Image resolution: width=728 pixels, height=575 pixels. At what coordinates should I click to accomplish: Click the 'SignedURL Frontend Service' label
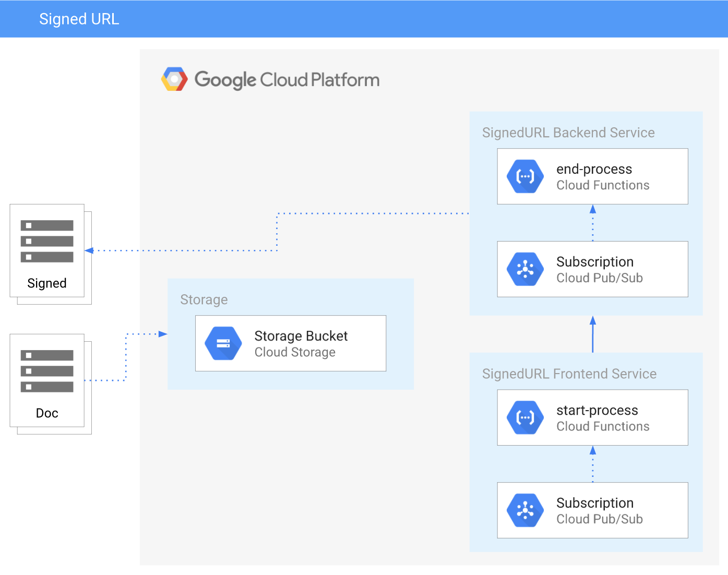[569, 374]
